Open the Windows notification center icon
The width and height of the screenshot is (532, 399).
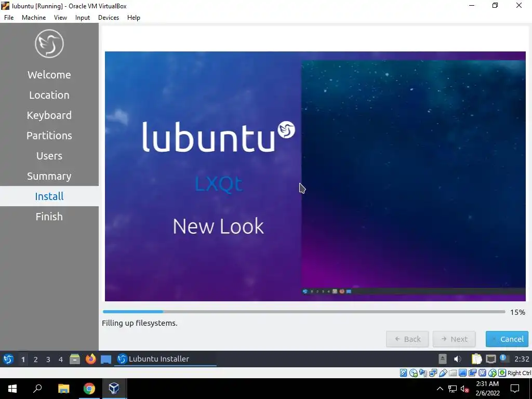(x=515, y=389)
